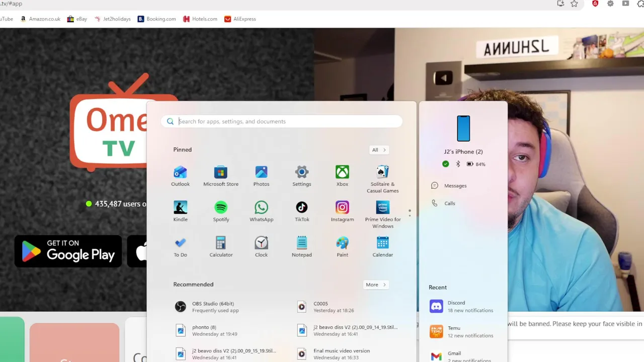644x362 pixels.
Task: Open WhatsApp pinned app
Action: point(261,212)
